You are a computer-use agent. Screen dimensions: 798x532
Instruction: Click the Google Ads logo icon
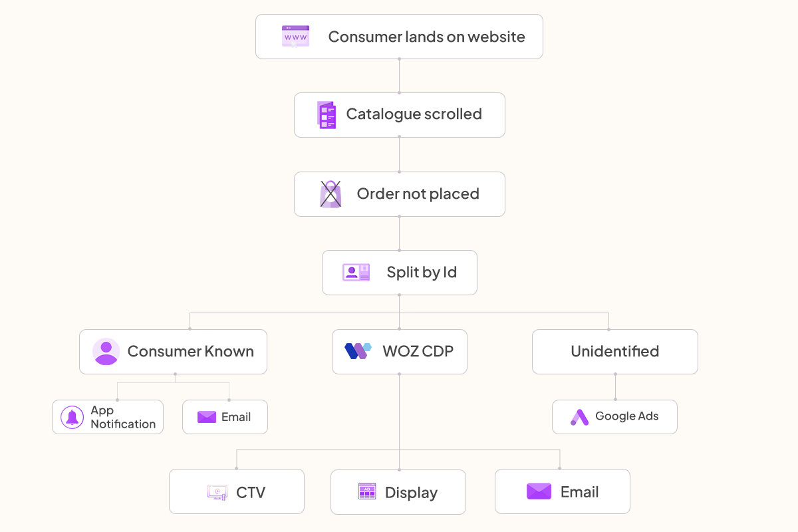point(579,417)
